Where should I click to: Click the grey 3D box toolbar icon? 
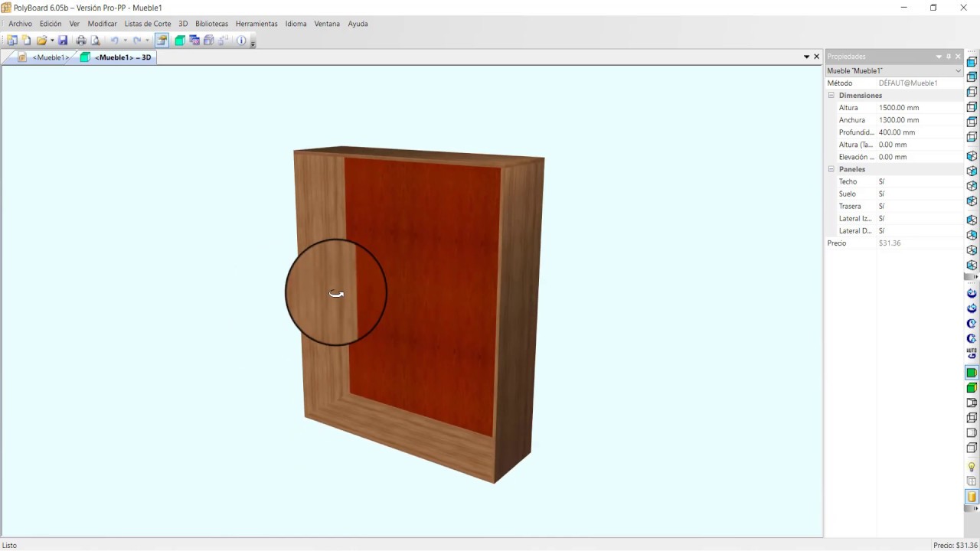208,41
